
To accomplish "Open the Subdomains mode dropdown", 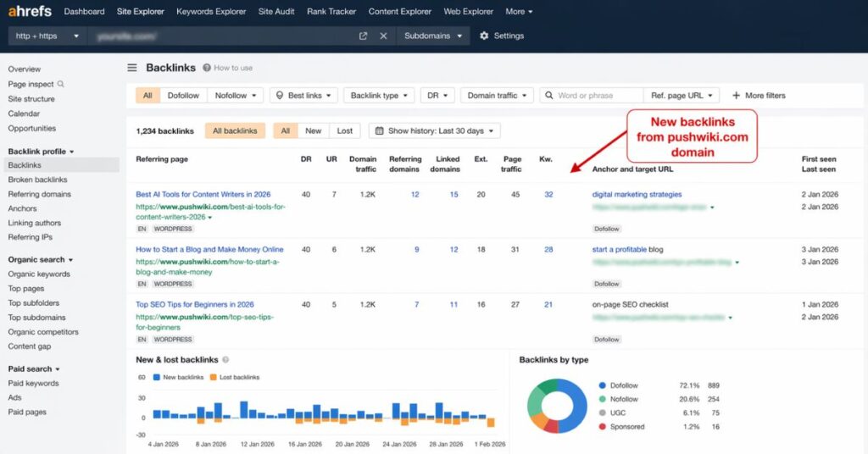I will (x=433, y=36).
